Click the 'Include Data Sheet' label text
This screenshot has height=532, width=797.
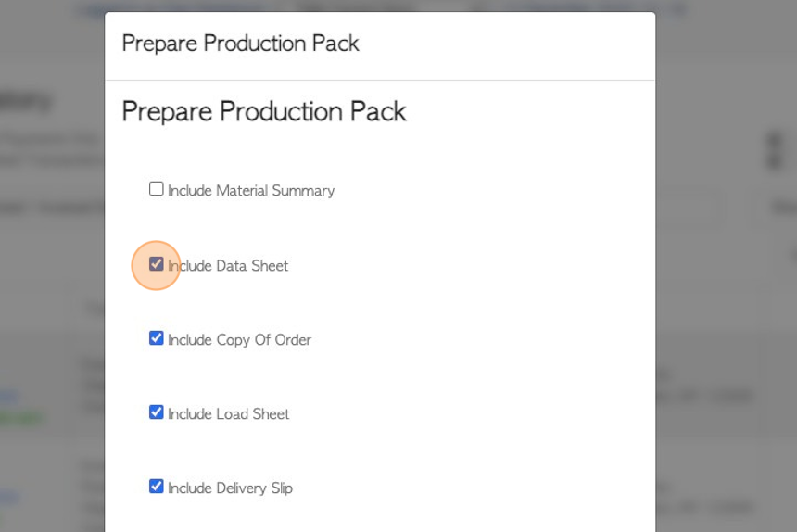tap(228, 266)
